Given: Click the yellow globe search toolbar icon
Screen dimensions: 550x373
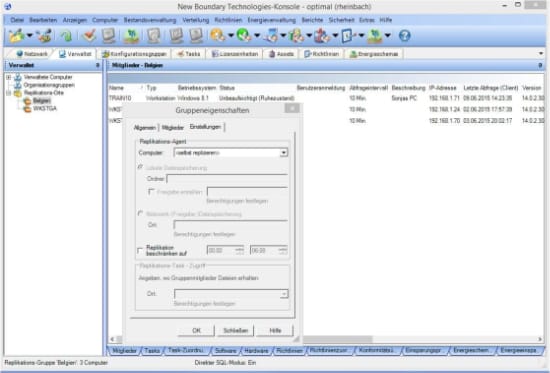Looking at the screenshot, I should pyautogui.click(x=217, y=35).
